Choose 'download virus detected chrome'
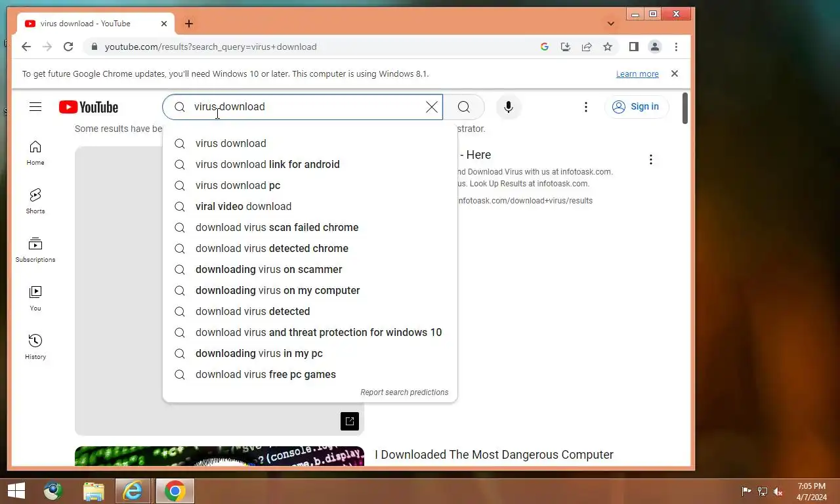Image resolution: width=840 pixels, height=504 pixels. [x=310, y=248]
